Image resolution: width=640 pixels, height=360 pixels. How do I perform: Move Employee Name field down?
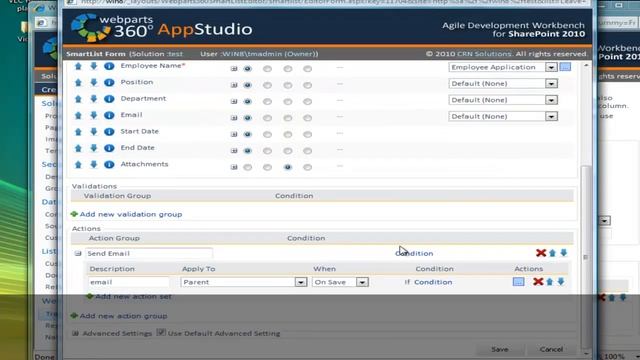pyautogui.click(x=93, y=66)
